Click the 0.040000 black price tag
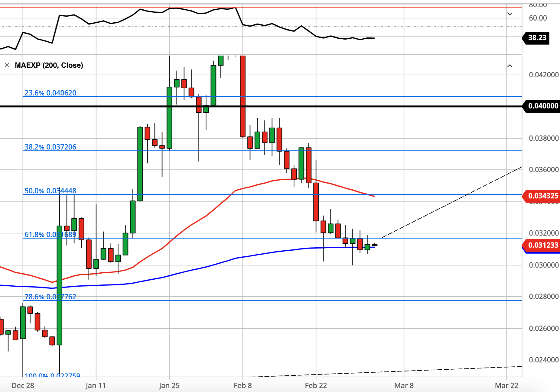Image resolution: width=560 pixels, height=392 pixels. [541, 106]
